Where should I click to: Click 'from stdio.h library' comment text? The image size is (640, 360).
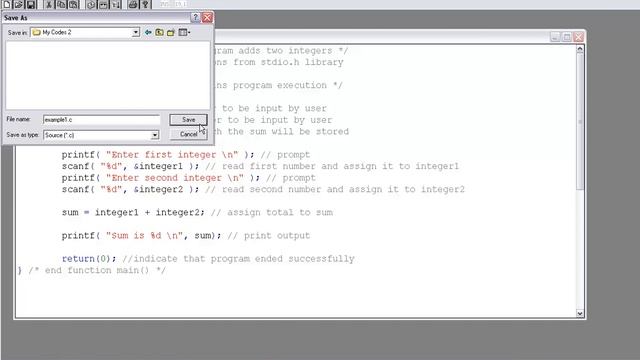[x=288, y=62]
